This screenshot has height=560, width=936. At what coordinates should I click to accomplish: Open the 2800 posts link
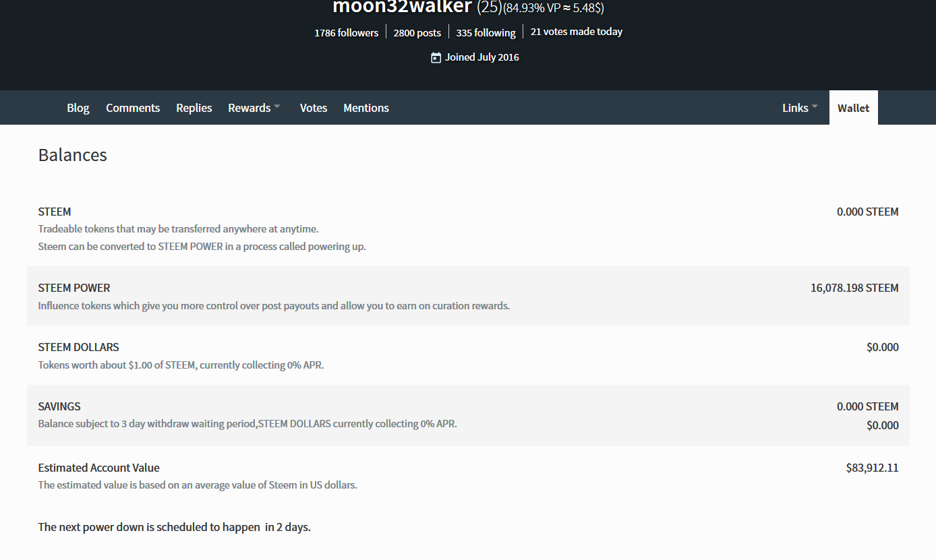(x=417, y=32)
